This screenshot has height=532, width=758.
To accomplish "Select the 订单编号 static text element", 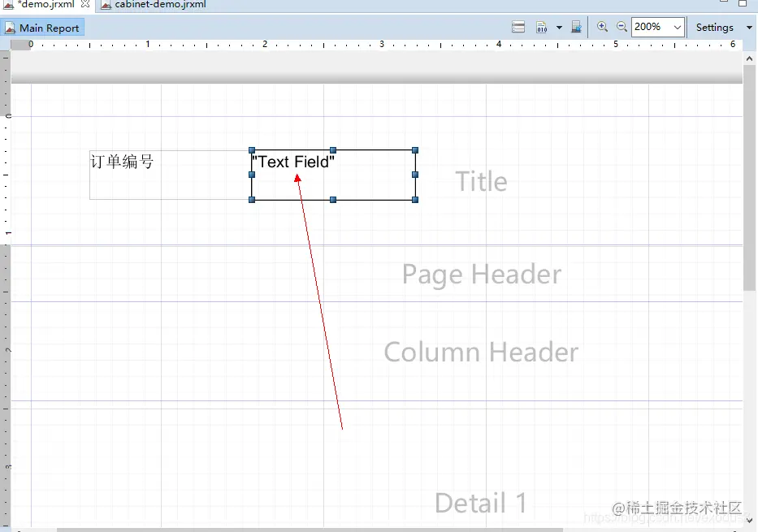I will click(x=169, y=175).
